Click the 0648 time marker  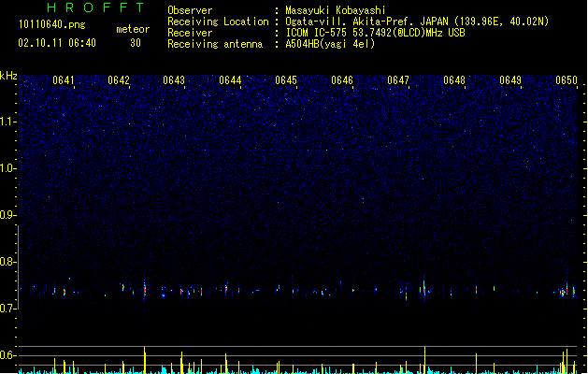click(x=454, y=80)
